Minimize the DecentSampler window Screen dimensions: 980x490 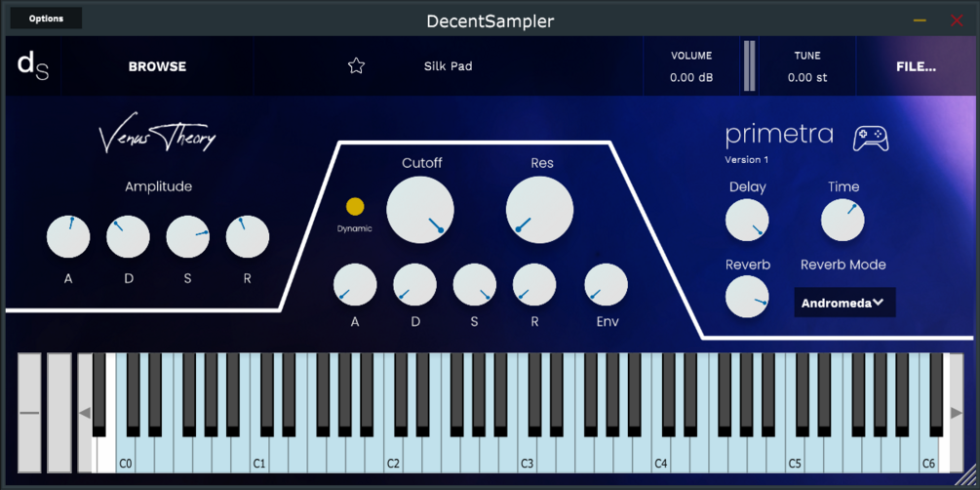(x=920, y=20)
